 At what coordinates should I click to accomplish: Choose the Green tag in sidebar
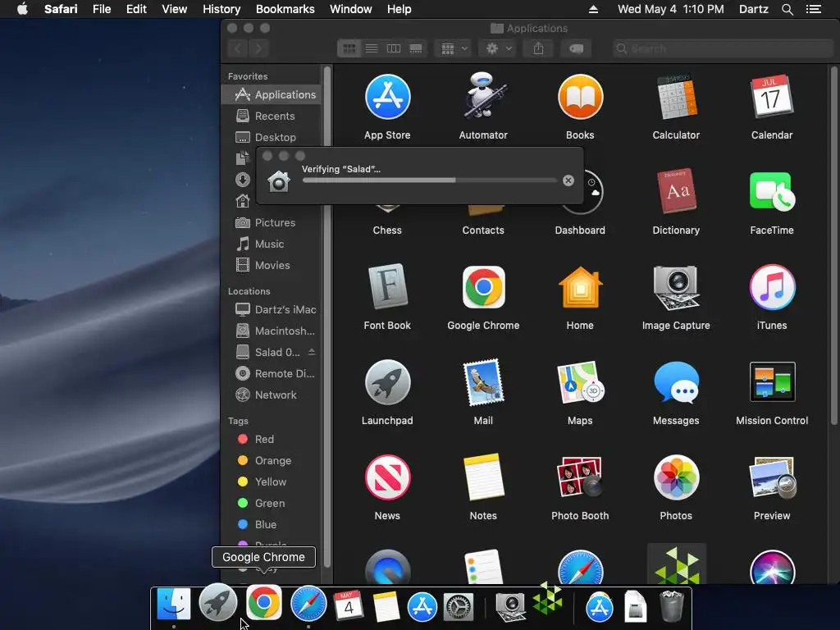pyautogui.click(x=271, y=503)
